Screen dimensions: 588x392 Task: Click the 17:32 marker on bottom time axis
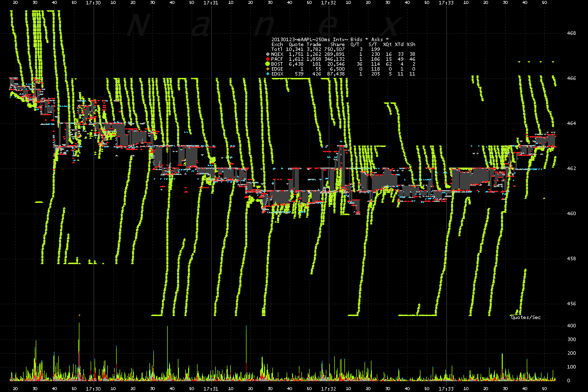pyautogui.click(x=328, y=388)
